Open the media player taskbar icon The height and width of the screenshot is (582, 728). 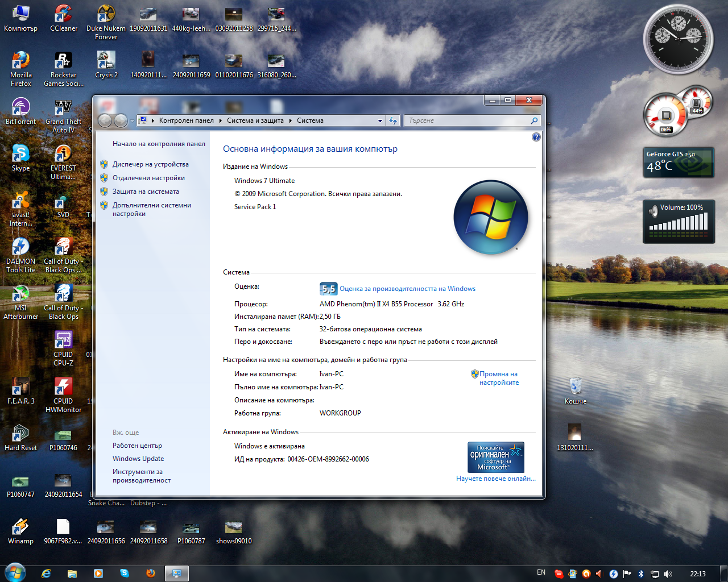98,573
